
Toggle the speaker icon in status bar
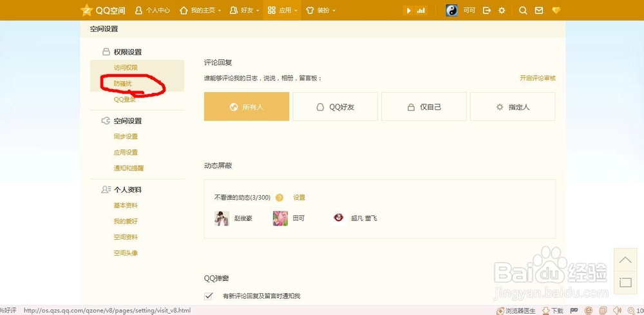617,311
